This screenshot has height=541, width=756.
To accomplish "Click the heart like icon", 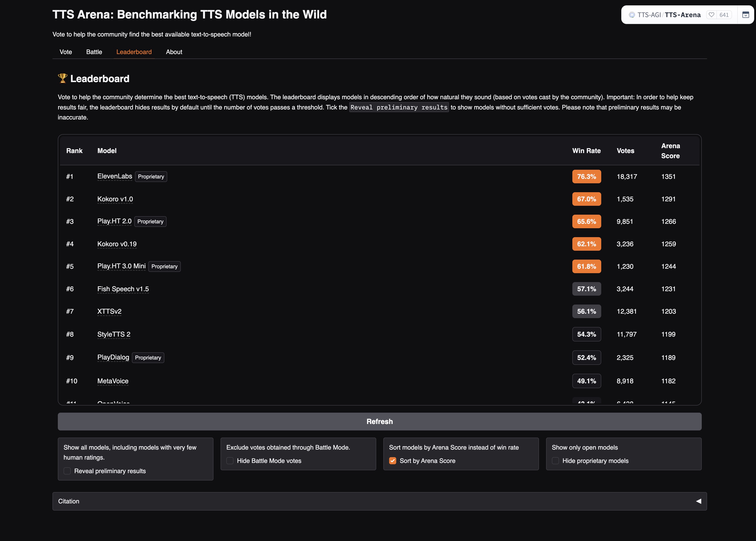I will 711,15.
